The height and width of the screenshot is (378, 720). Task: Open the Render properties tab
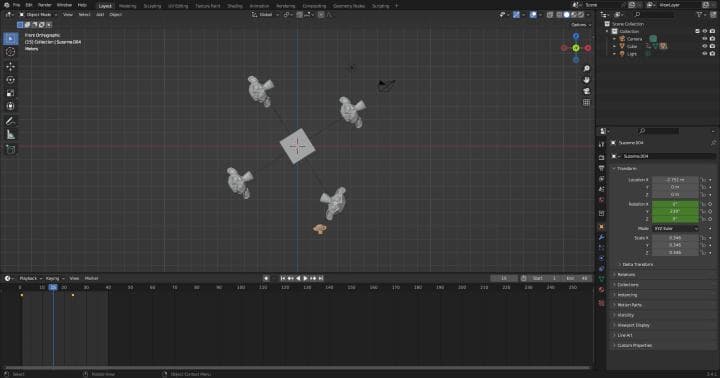[x=602, y=158]
